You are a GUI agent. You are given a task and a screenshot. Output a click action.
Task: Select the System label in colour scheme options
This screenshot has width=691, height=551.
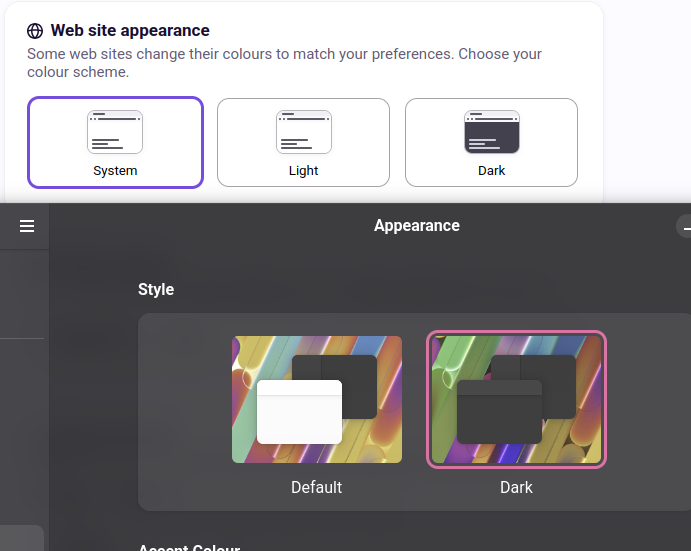tap(115, 171)
